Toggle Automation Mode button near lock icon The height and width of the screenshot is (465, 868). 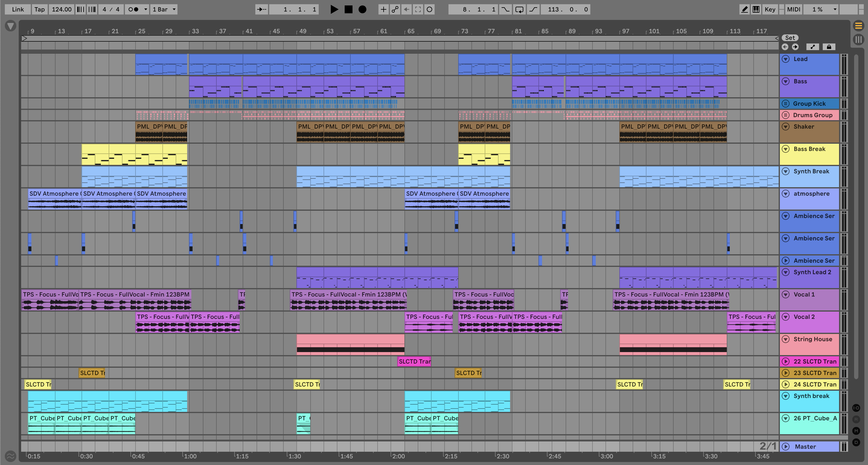[812, 47]
